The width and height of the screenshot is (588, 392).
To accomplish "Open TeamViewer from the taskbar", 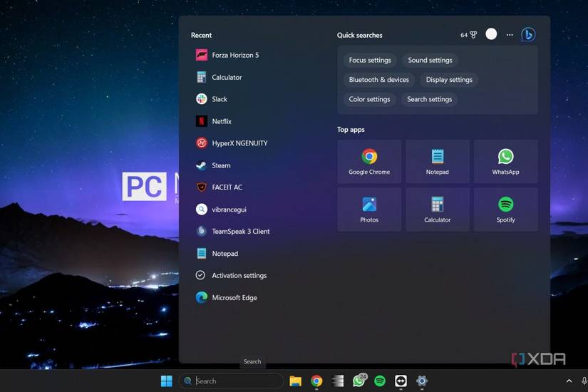I will (401, 381).
